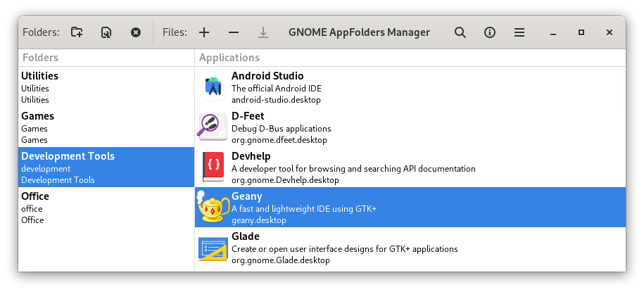Screen dimensions: 644x292
Task: Click geany.desktop file name
Action: click(259, 220)
